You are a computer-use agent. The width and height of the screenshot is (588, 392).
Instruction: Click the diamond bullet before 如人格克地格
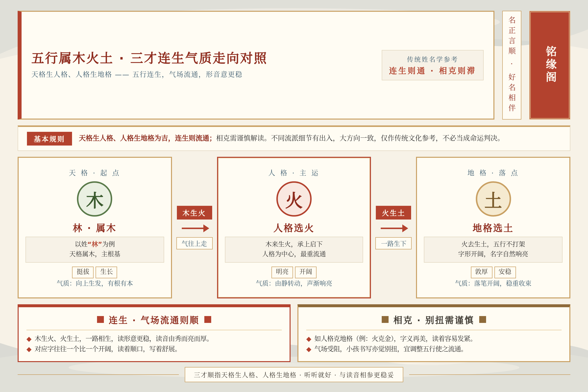[309, 339]
